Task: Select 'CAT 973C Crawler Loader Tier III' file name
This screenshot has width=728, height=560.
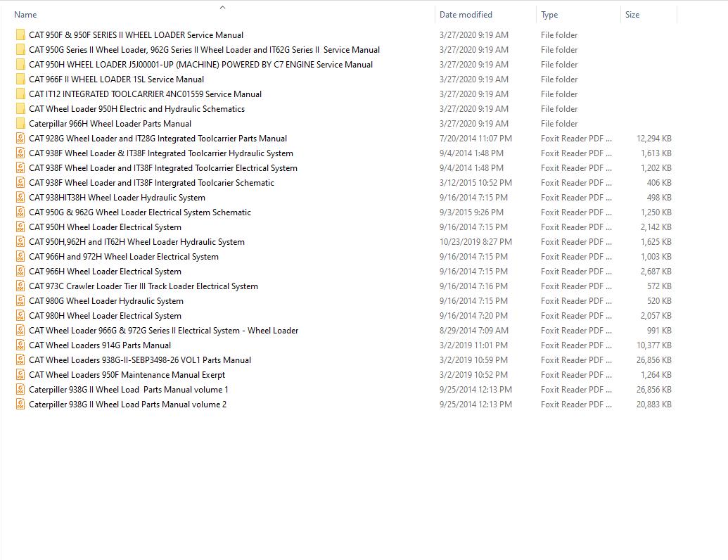Action: 143,286
